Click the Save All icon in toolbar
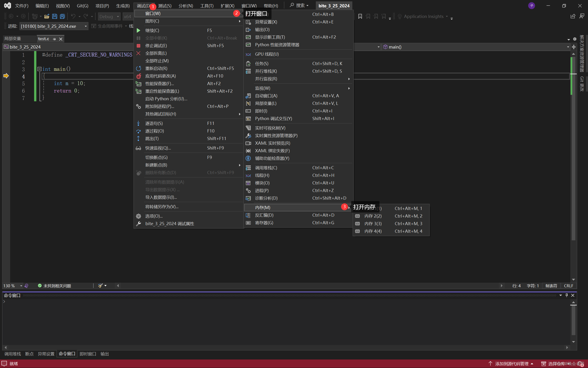Image resolution: width=588 pixels, height=368 pixels. click(x=62, y=17)
